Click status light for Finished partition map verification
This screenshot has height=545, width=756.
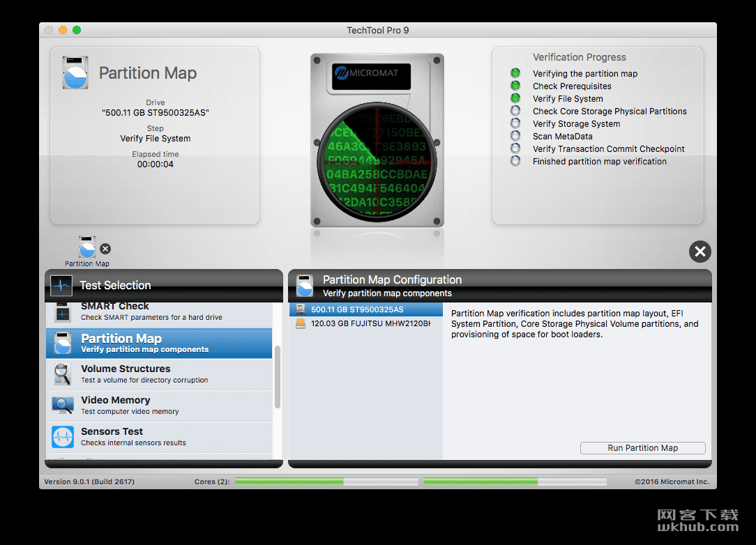pyautogui.click(x=515, y=161)
